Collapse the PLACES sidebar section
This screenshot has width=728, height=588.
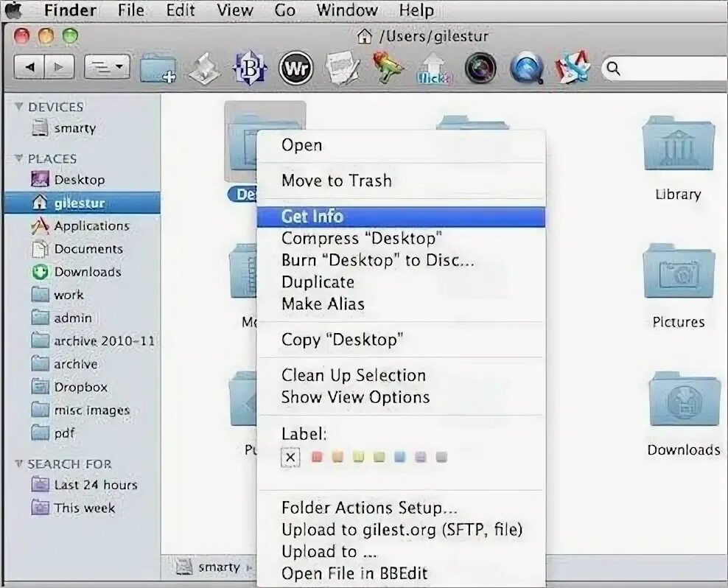19,158
